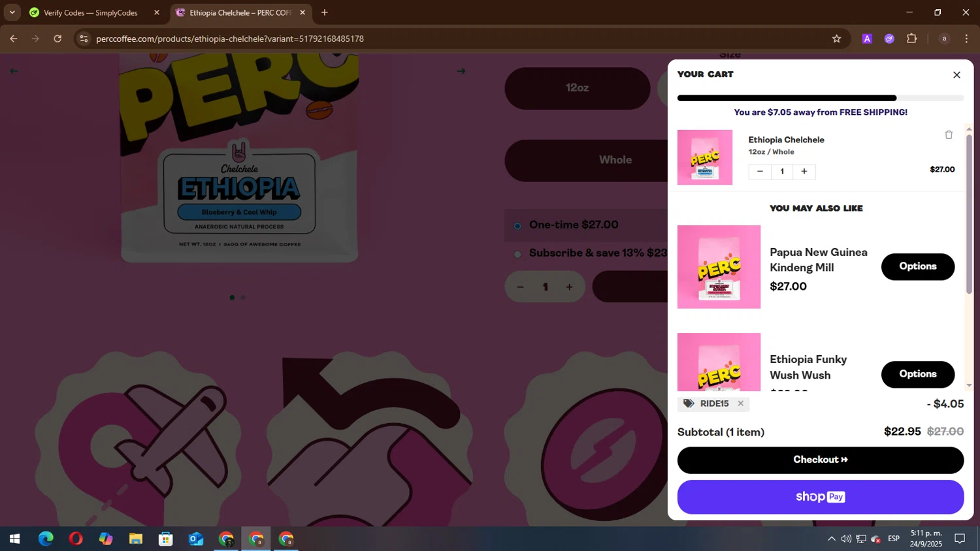Launch Microsoft Edge from taskbar
The height and width of the screenshot is (551, 980).
coord(46,539)
